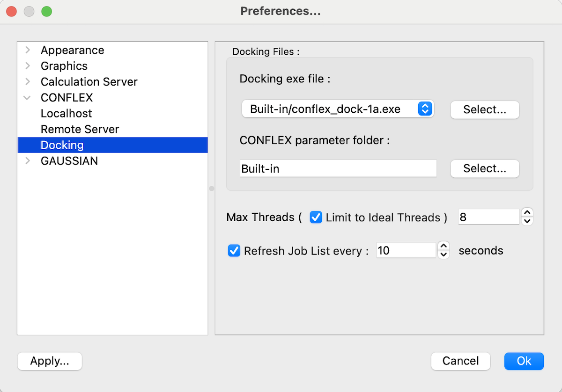Select the Docking exe file dropdown
This screenshot has width=562, height=392.
coord(338,109)
